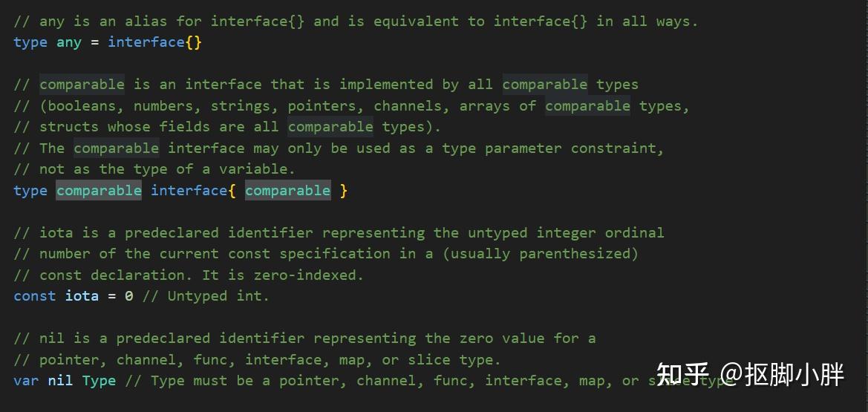Screen dimensions: 868x412
Task: Click the '知乎 @抠脚小胖' watermark
Action: pyautogui.click(x=750, y=374)
